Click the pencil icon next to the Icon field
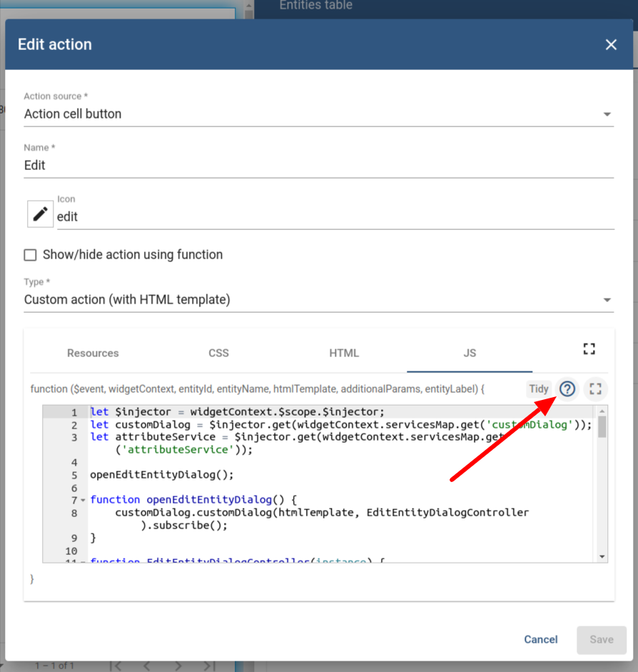Image resolution: width=638 pixels, height=672 pixels. point(40,214)
